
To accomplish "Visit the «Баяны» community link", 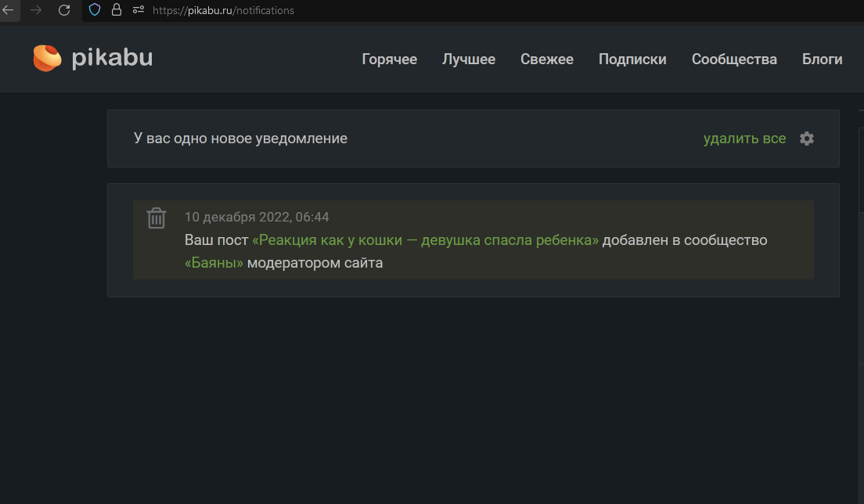I will 214,263.
